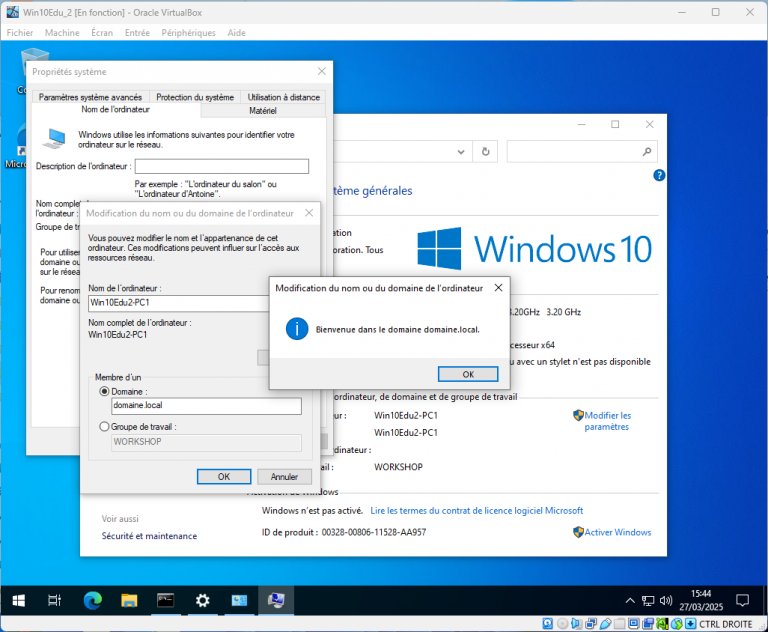This screenshot has width=768, height=632.
Task: Open the Périphériques menu in VirtualBox
Action: pos(188,33)
